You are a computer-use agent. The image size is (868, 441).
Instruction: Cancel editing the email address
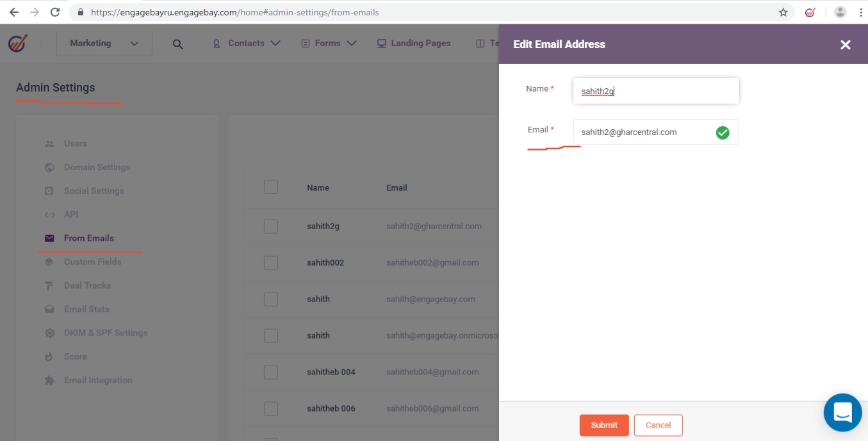point(658,425)
